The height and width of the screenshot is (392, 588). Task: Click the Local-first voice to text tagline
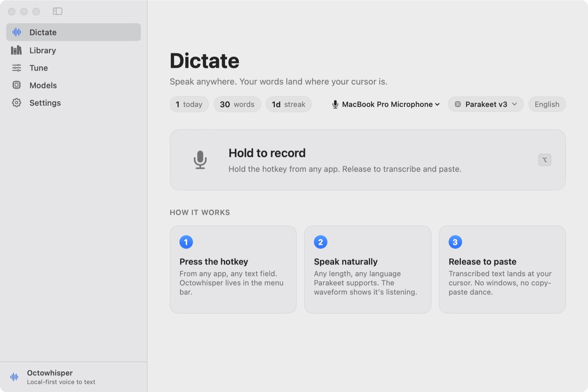coord(61,382)
